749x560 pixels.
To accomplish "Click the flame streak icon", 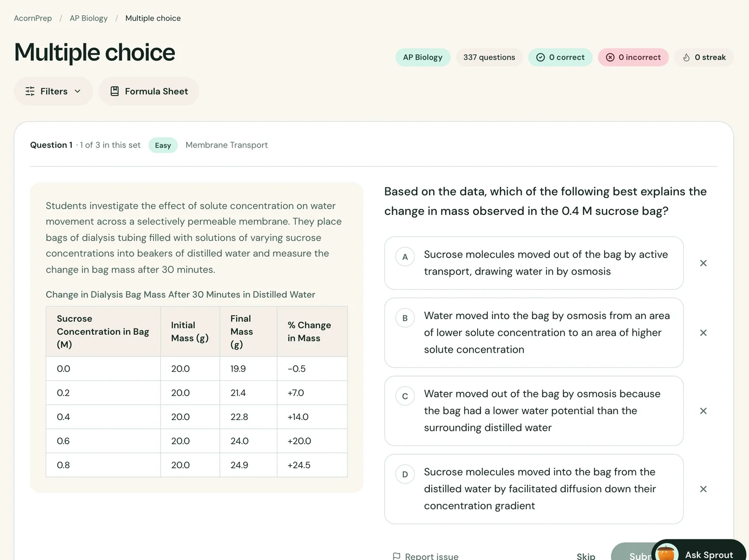I will click(686, 58).
